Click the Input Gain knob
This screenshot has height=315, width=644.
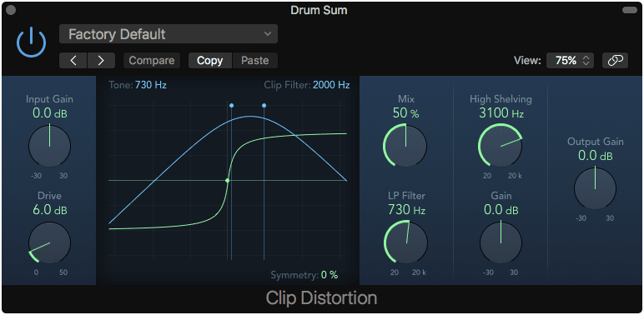50,147
